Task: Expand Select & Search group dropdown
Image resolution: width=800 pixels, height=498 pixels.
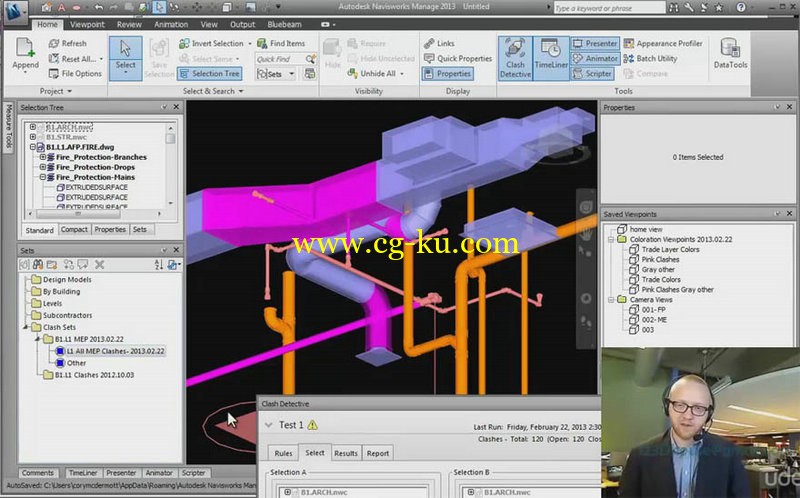Action: coord(213,91)
